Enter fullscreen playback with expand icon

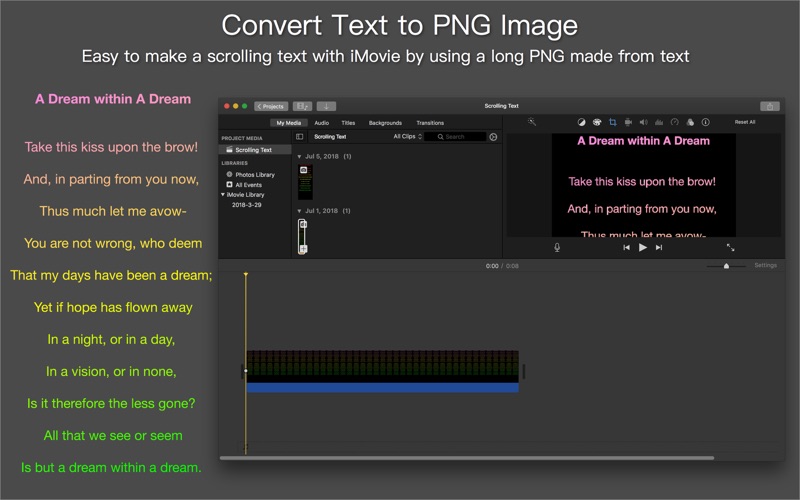[730, 247]
